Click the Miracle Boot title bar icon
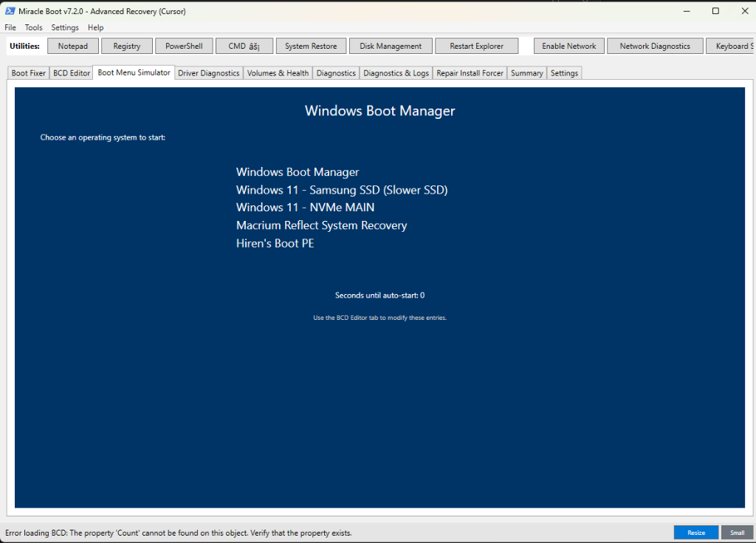The height and width of the screenshot is (543, 756). point(10,11)
